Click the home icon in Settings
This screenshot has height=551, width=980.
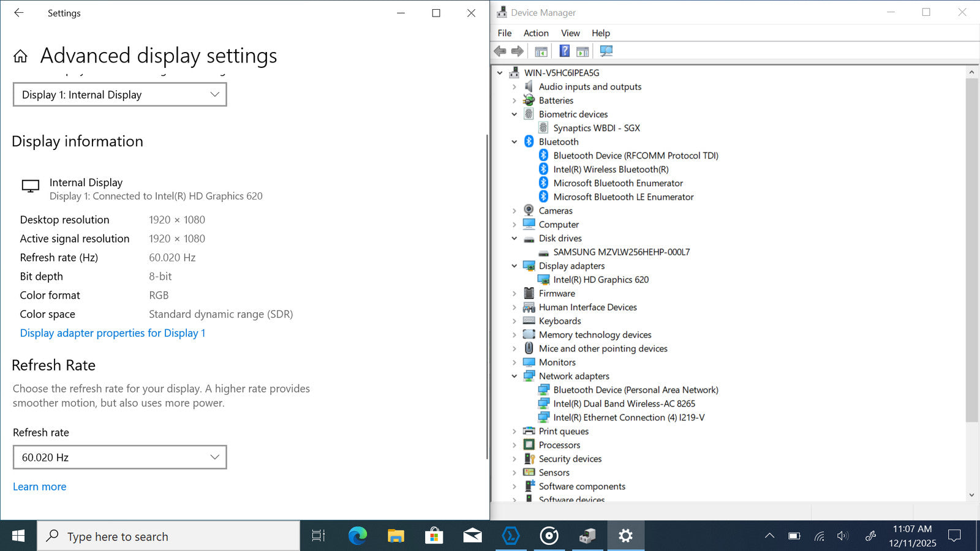pos(20,56)
